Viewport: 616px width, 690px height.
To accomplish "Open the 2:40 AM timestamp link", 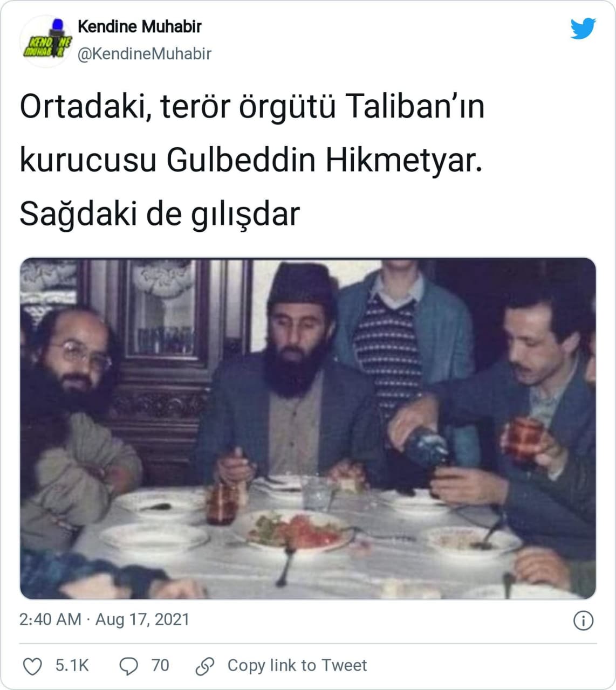I will [50, 619].
